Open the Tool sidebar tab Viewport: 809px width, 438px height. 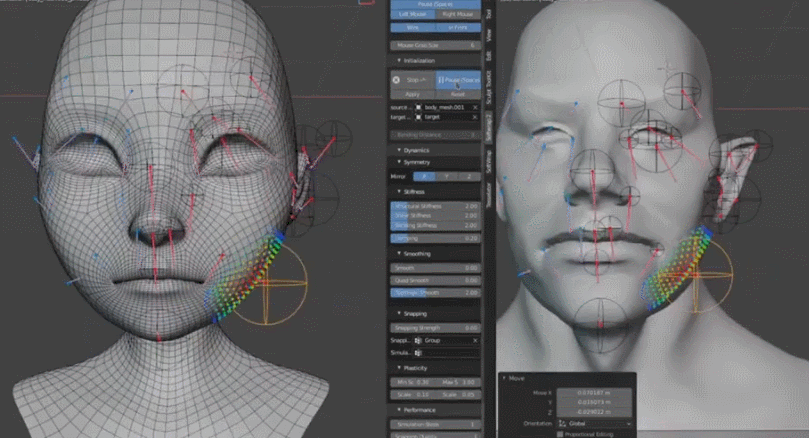tap(488, 14)
